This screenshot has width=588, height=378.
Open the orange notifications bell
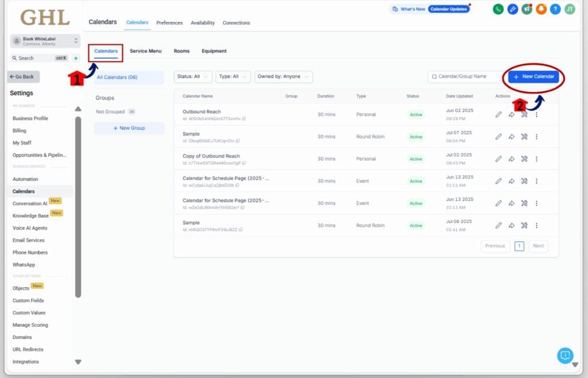541,9
